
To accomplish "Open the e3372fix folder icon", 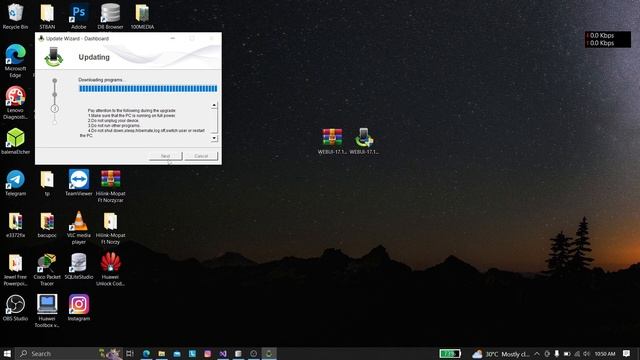I will 15,225.
